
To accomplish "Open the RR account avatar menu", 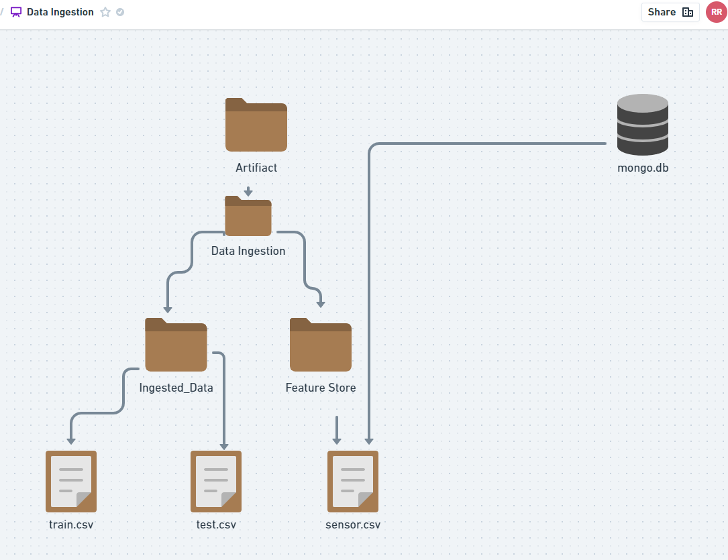I will [716, 11].
